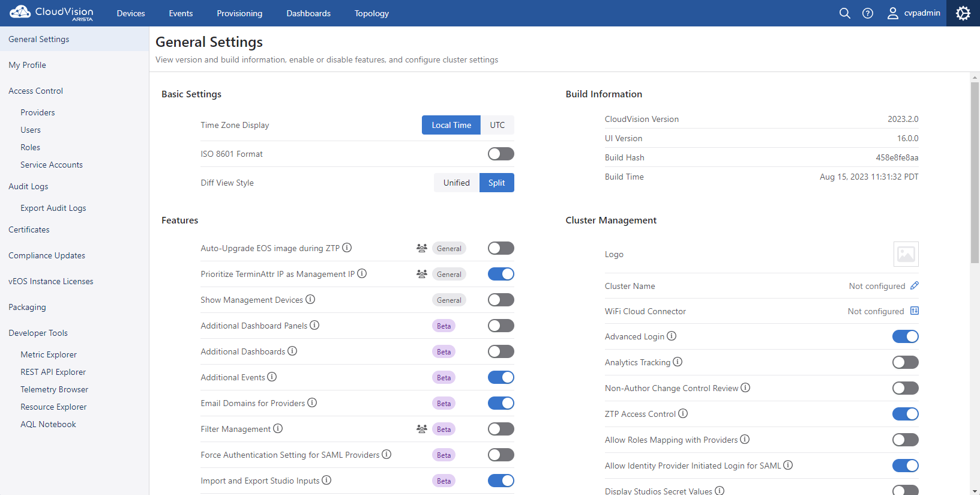Open the search icon in top bar

[844, 13]
